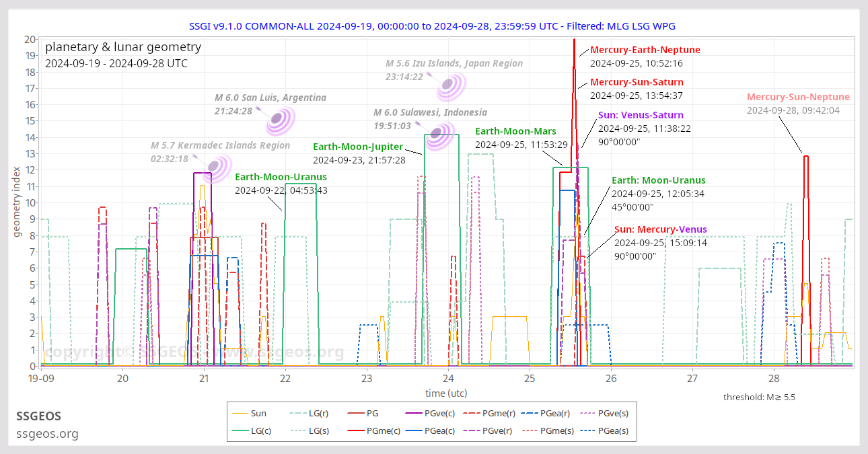The image size is (868, 454).
Task: Click the SSGEOS logo
Action: (x=38, y=416)
